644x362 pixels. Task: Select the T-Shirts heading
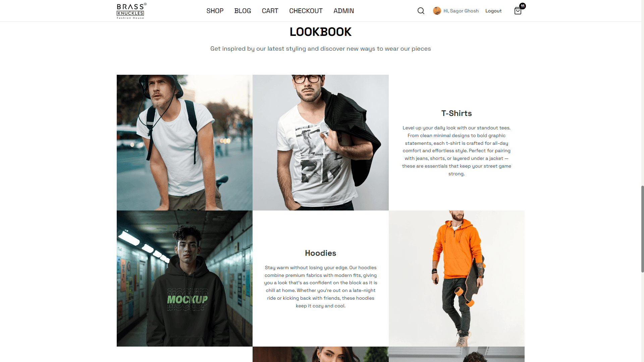pos(457,113)
